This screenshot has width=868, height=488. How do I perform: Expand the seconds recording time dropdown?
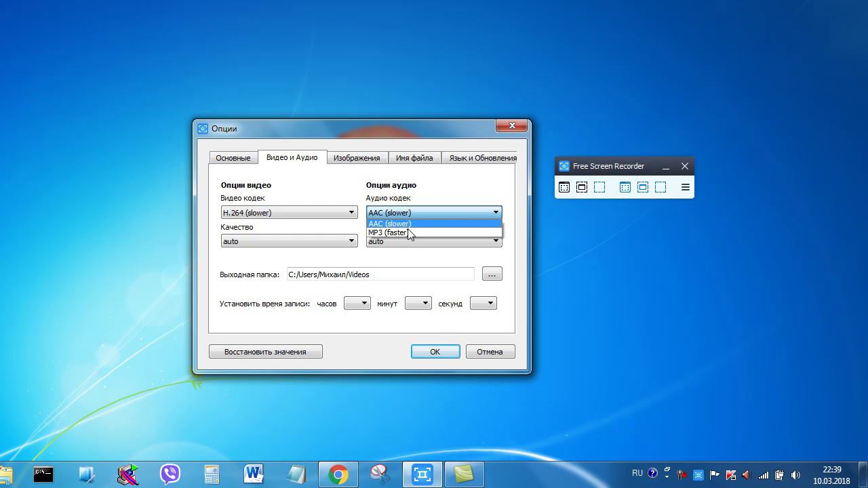click(483, 303)
